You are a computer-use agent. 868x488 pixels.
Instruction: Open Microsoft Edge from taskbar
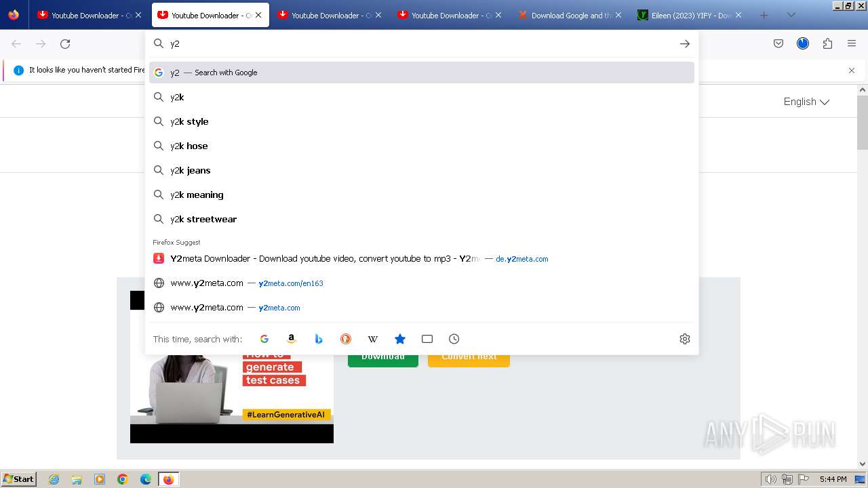[146, 479]
